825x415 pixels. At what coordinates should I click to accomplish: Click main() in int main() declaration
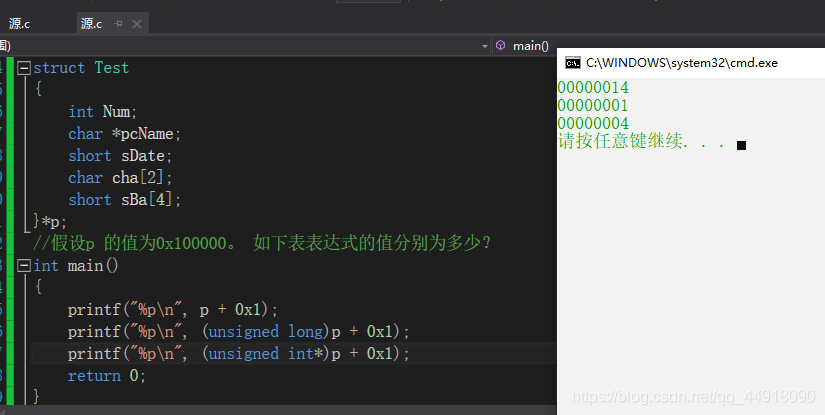coord(93,266)
